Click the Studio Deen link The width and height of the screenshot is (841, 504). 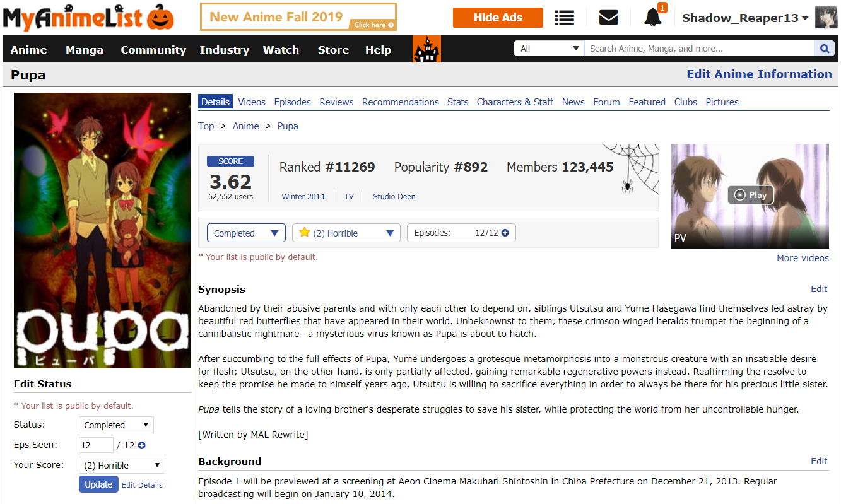[x=394, y=196]
